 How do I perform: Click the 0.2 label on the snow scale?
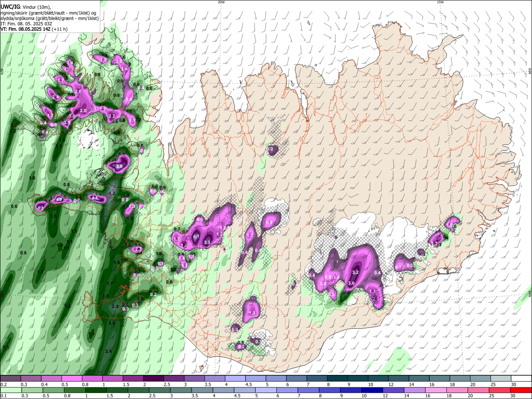click(x=4, y=384)
